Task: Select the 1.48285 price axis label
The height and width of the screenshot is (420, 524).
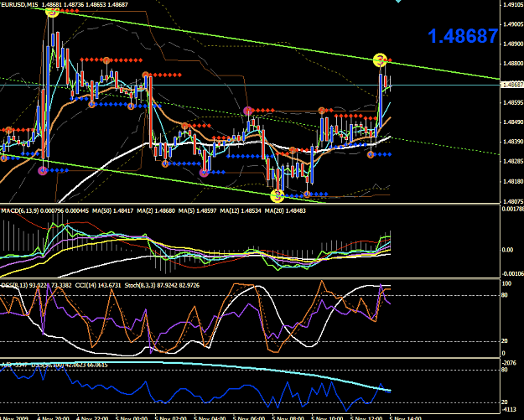Action: [x=513, y=162]
